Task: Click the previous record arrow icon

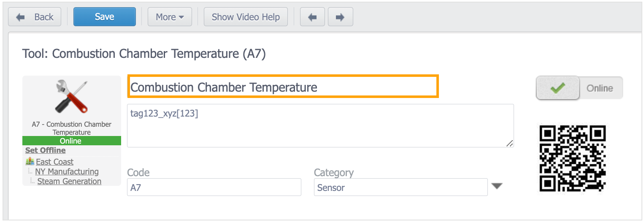Action: pyautogui.click(x=312, y=17)
